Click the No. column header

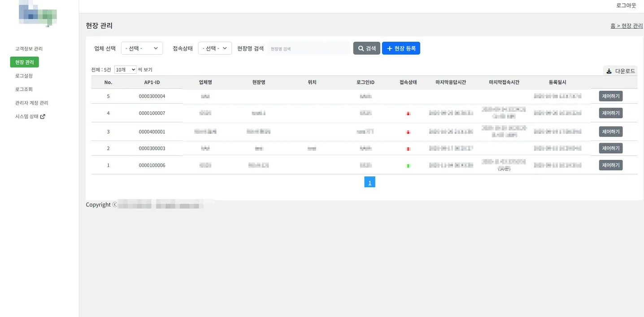pos(108,82)
